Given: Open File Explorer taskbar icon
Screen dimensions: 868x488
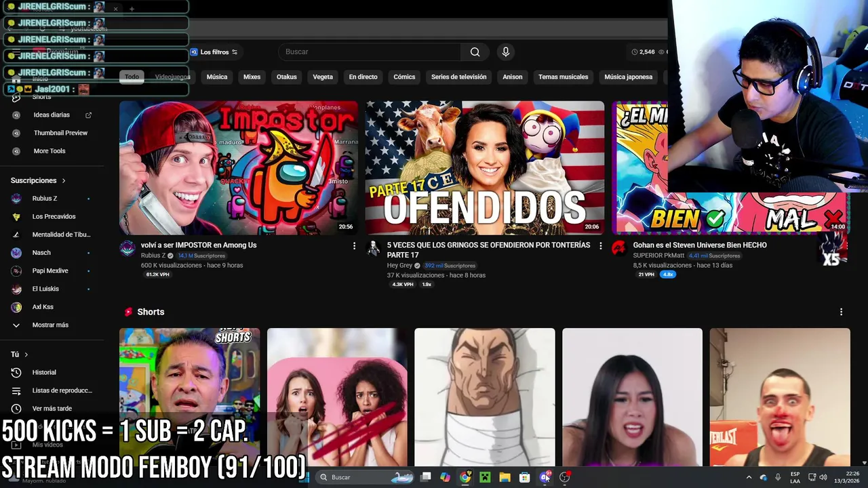Looking at the screenshot, I should pos(505,477).
